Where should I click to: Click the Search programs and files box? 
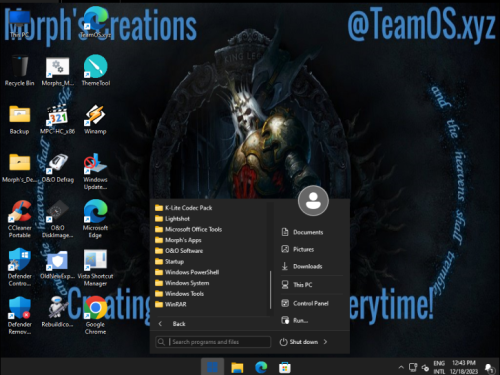coord(213,342)
